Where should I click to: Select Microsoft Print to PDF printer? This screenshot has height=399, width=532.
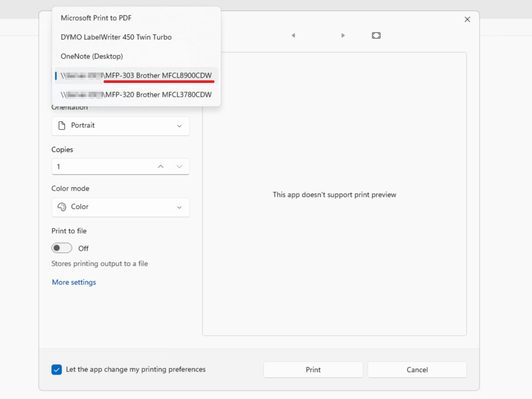tap(136, 18)
